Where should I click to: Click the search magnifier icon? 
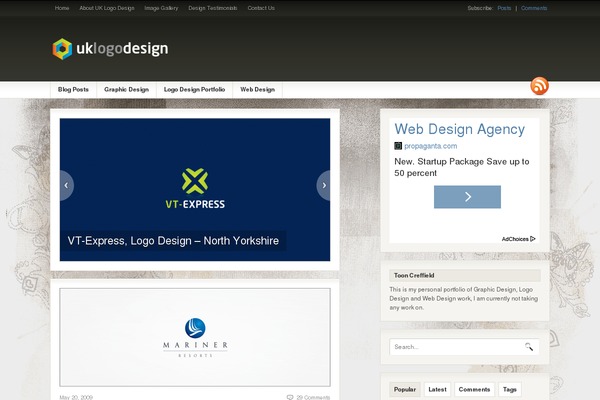tap(529, 347)
